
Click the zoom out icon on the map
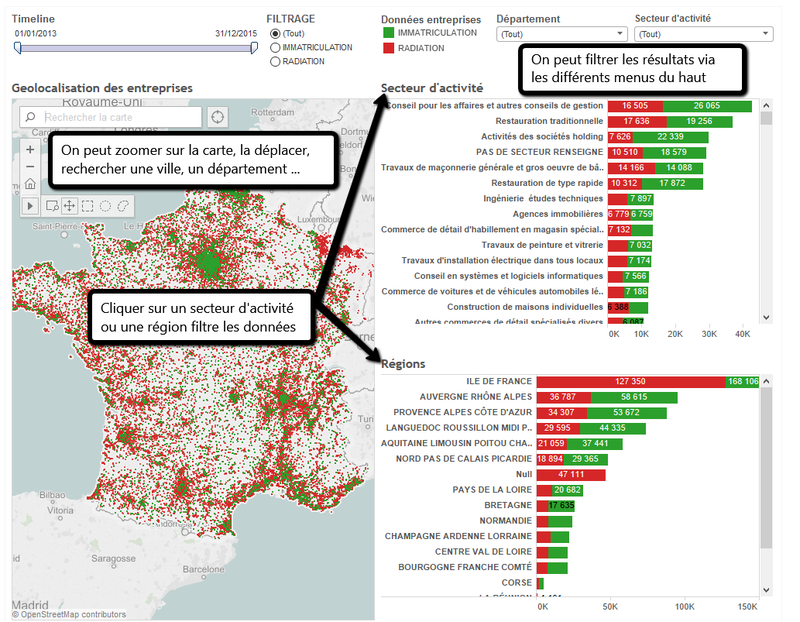point(30,166)
